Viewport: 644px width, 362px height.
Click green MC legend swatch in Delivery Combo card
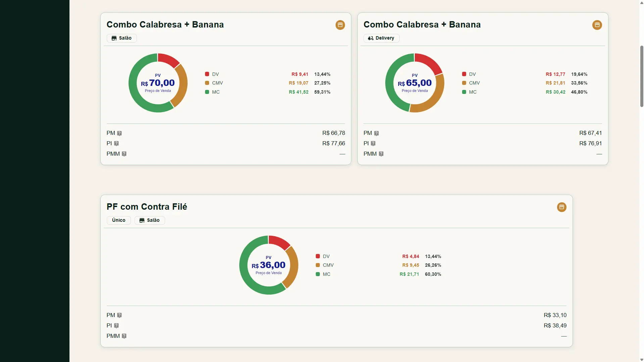tap(464, 92)
